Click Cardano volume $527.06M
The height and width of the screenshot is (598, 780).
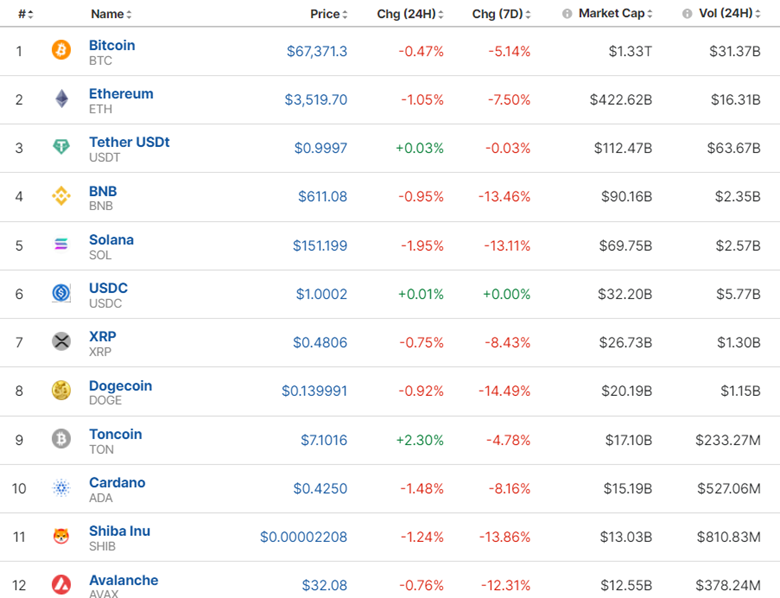(x=729, y=489)
